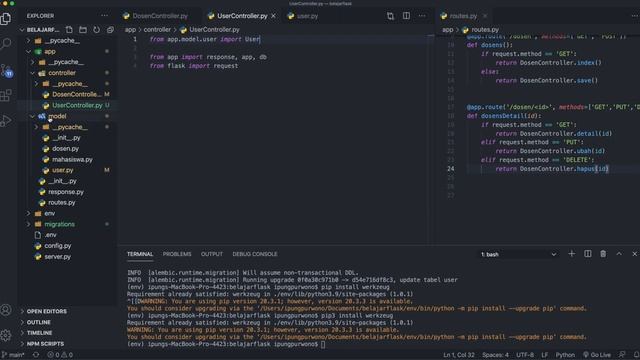Select the PROBLEMS panel tab
Screen dimensions: 640x360
point(177,254)
